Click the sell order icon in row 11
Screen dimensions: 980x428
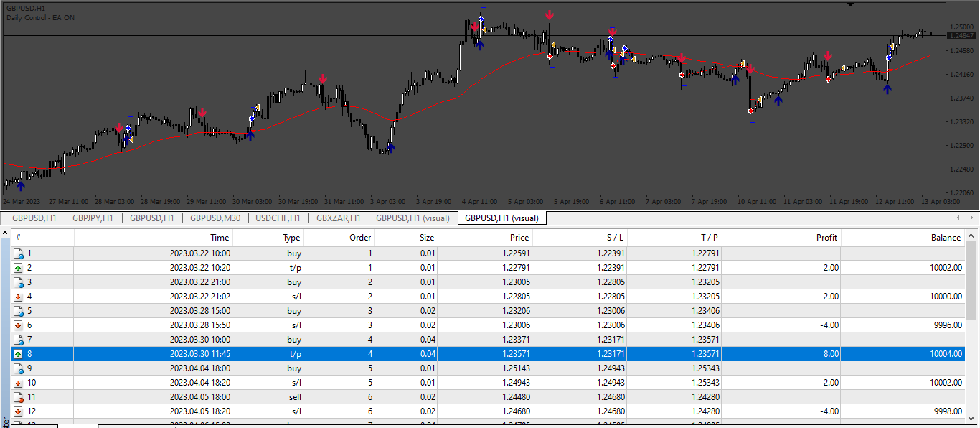click(x=19, y=397)
